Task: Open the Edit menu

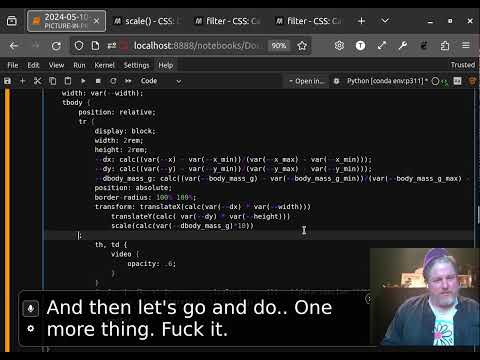Action: [33, 65]
